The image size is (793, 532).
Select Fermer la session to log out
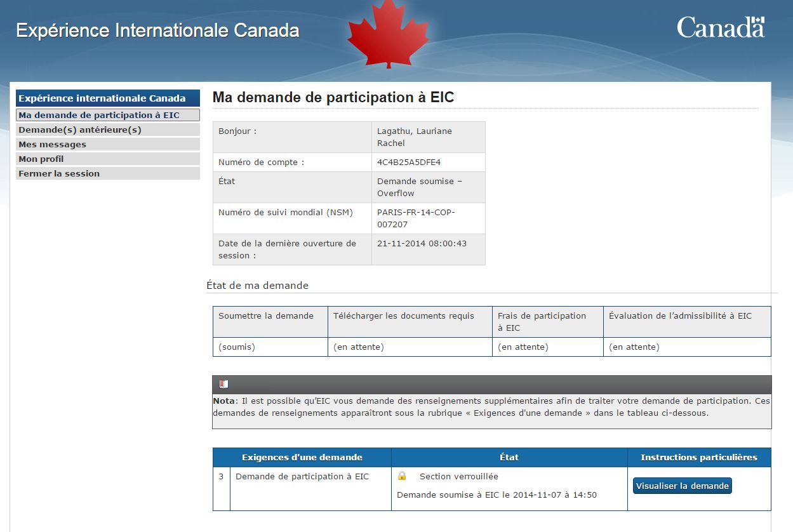click(x=108, y=173)
